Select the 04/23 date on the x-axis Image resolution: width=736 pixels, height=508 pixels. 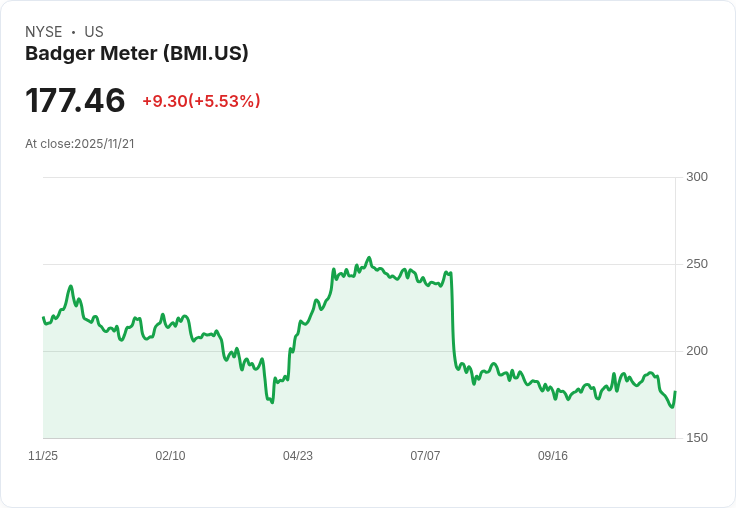click(x=298, y=456)
